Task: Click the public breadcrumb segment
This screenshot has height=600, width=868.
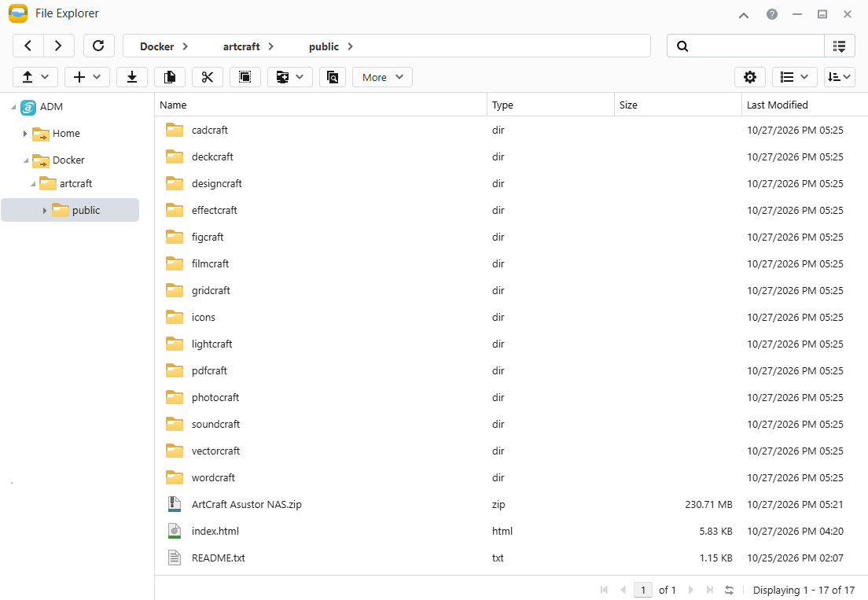Action: 324,46
